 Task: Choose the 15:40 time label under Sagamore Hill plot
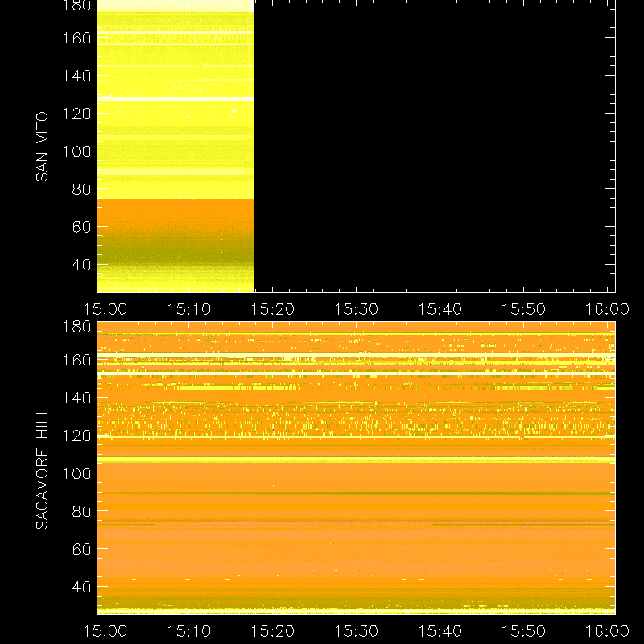(440, 631)
